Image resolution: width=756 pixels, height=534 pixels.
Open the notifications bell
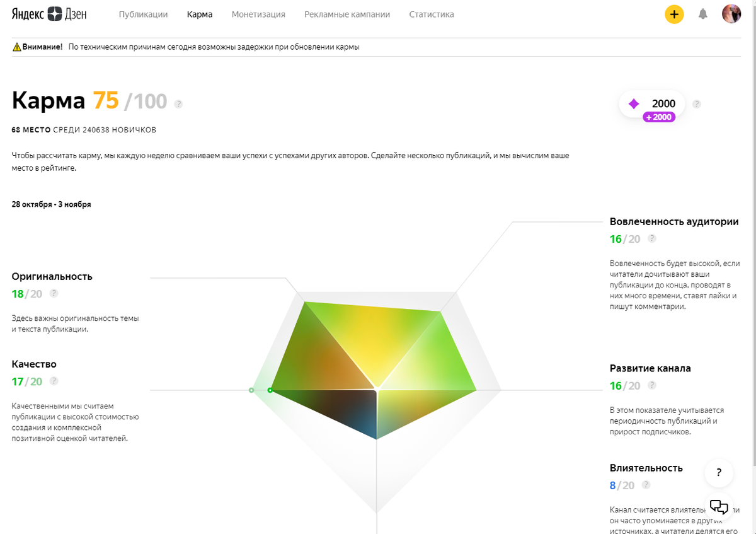pos(703,14)
